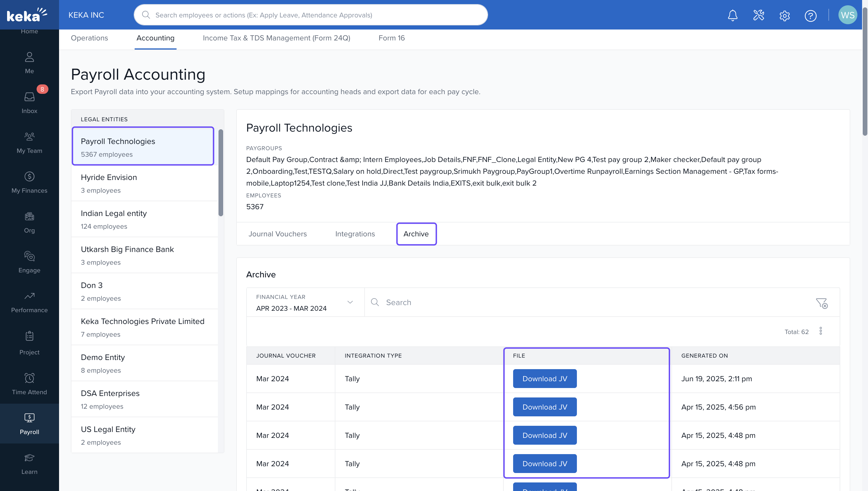The width and height of the screenshot is (868, 491).
Task: Open the Integrations tab
Action: [x=355, y=234]
